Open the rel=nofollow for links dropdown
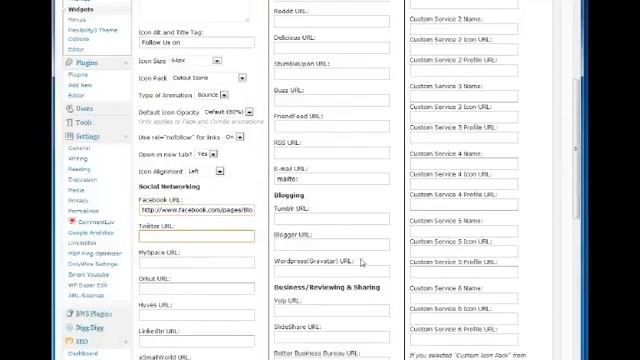This screenshot has height=360, width=640. (240, 137)
